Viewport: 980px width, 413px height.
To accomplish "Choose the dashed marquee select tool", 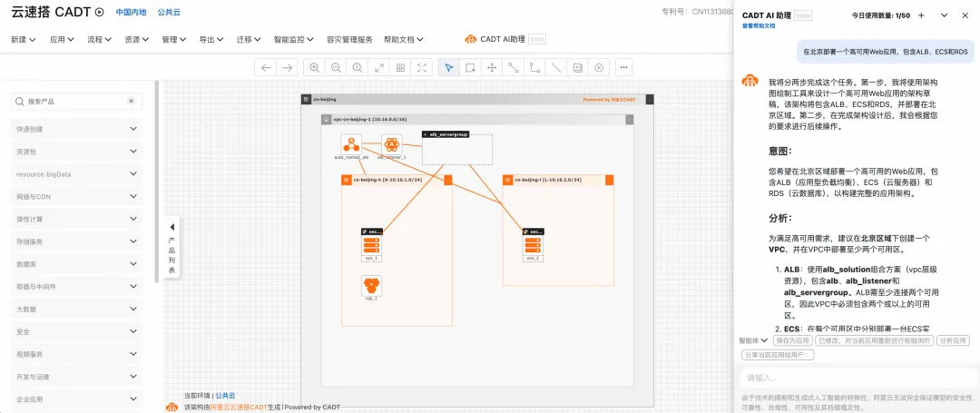I will (x=471, y=67).
